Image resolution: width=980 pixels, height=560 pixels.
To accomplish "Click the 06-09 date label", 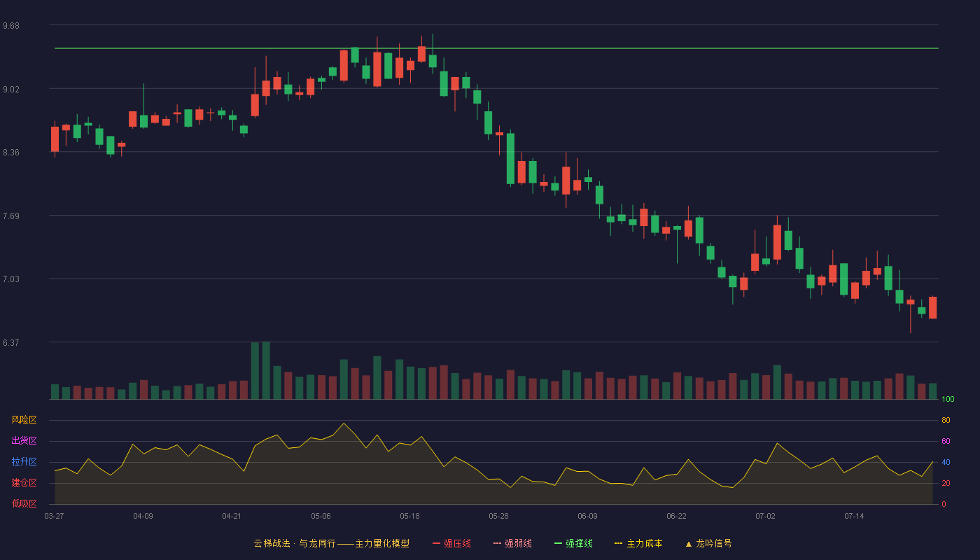I will (587, 516).
